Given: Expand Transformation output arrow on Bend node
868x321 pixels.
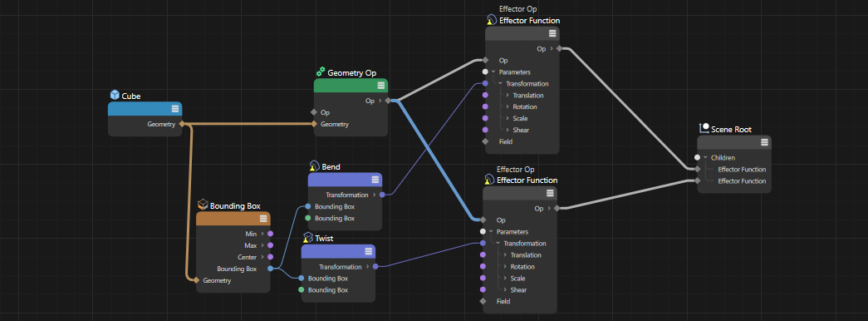Looking at the screenshot, I should [375, 195].
